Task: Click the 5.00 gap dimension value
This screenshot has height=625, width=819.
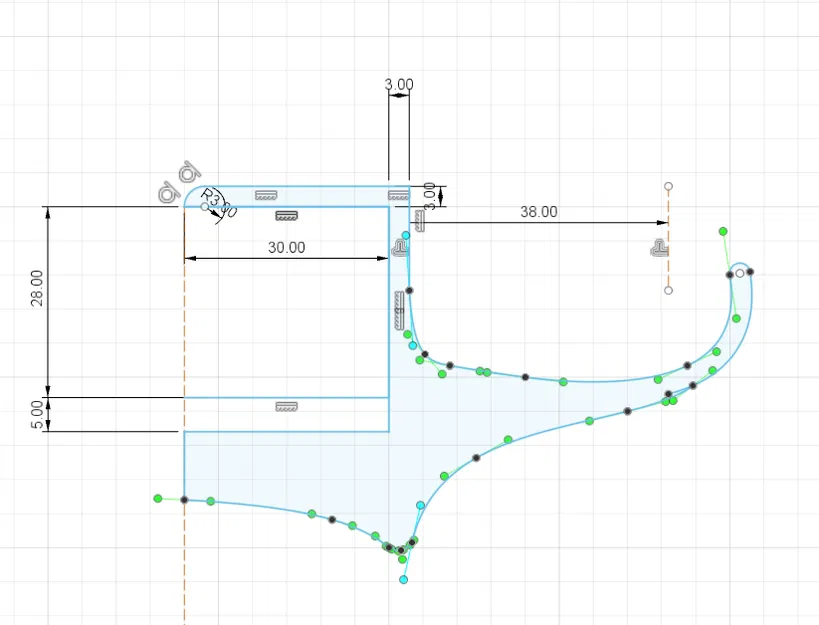Action: (x=37, y=415)
